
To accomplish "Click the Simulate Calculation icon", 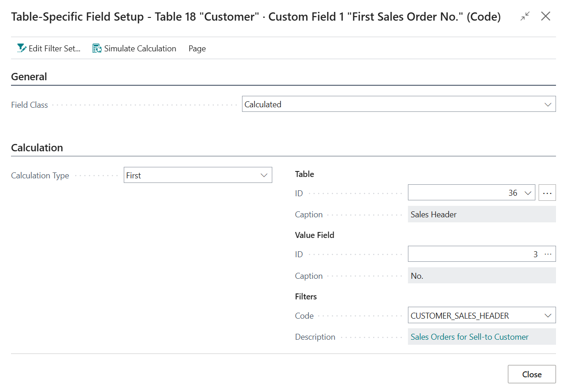I will 97,48.
